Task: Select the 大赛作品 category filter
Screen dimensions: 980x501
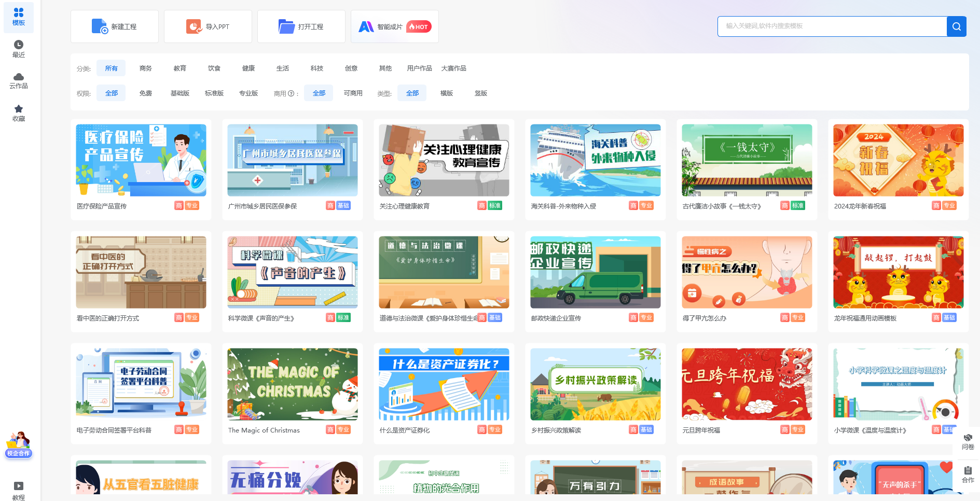Action: (453, 68)
